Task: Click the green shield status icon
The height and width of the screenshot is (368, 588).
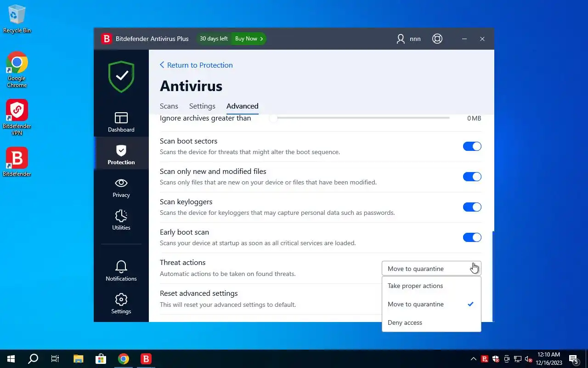Action: tap(121, 77)
